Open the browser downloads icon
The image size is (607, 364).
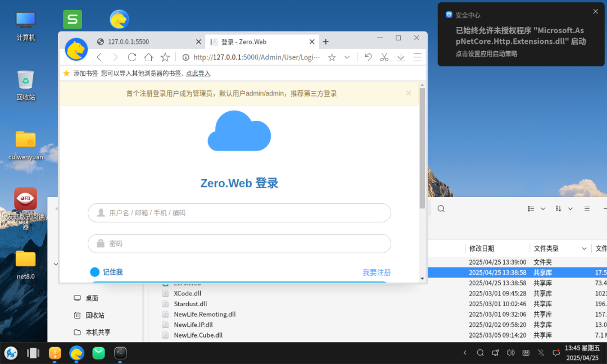coord(401,57)
